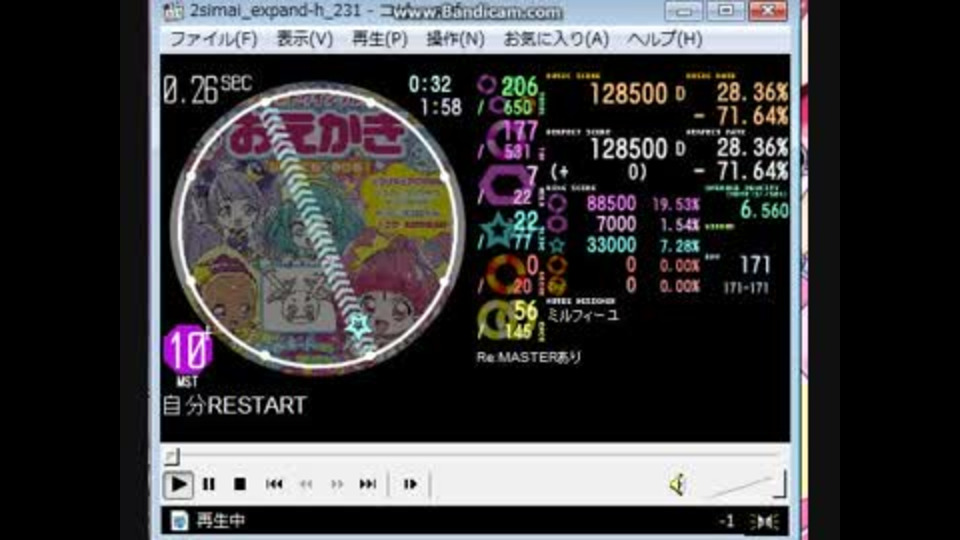Viewport: 960px width, 540px height.
Task: Click the ミルフィーユ designer name text
Action: (583, 315)
